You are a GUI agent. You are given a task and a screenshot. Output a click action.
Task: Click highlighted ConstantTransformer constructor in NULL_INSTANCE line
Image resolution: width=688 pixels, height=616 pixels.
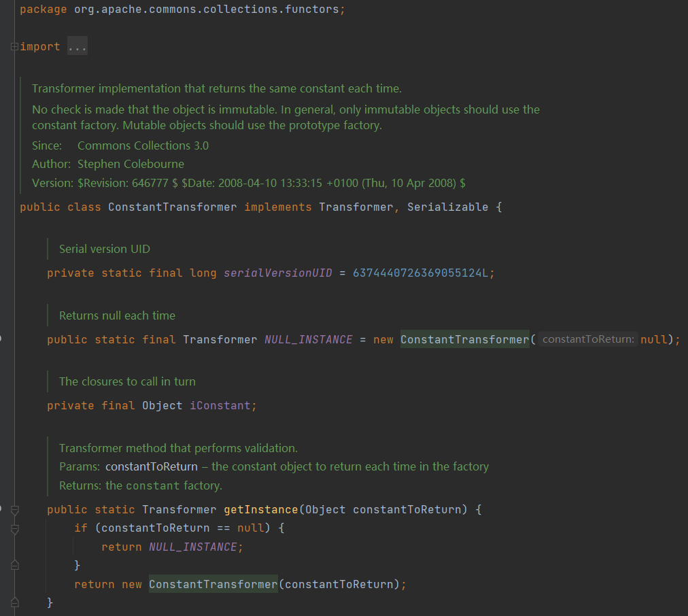[464, 339]
